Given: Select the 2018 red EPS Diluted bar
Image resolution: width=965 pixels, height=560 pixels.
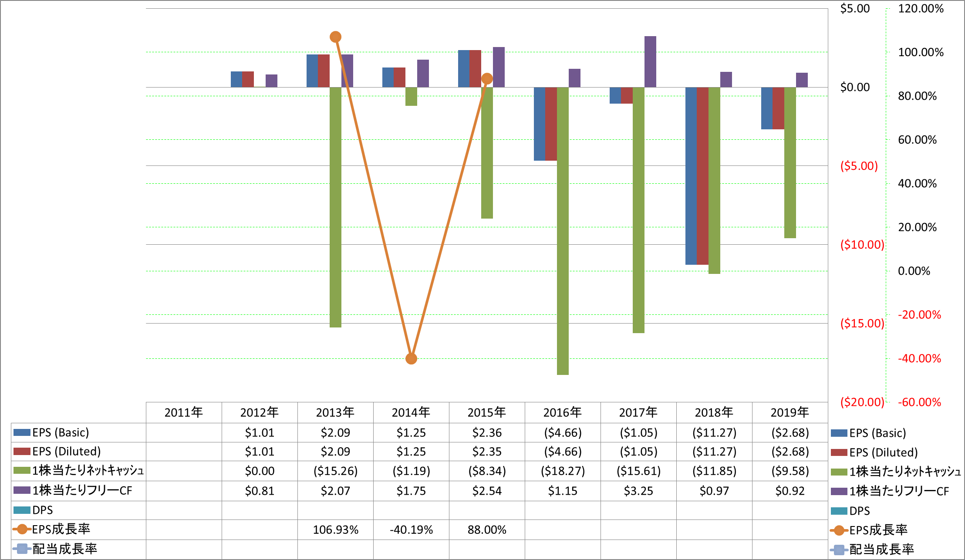Looking at the screenshot, I should 702,176.
